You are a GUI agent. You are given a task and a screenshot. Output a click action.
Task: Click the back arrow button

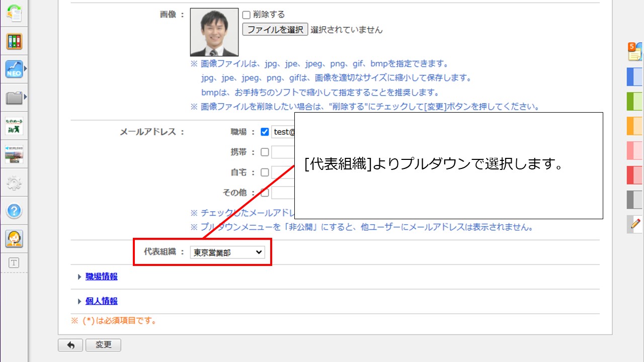[70, 345]
